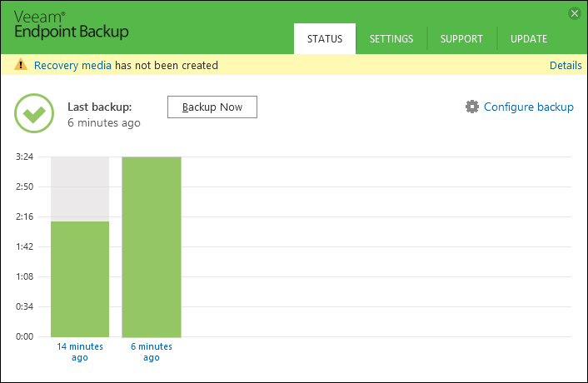
Task: Click the 'Last backup:' status text
Action: click(x=100, y=107)
